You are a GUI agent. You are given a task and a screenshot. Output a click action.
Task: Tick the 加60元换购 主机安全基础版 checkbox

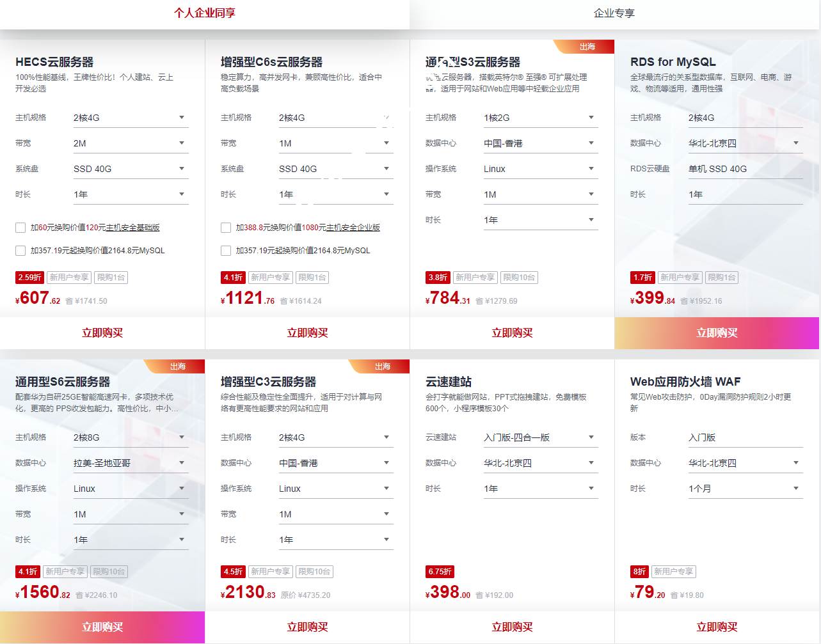pyautogui.click(x=20, y=228)
